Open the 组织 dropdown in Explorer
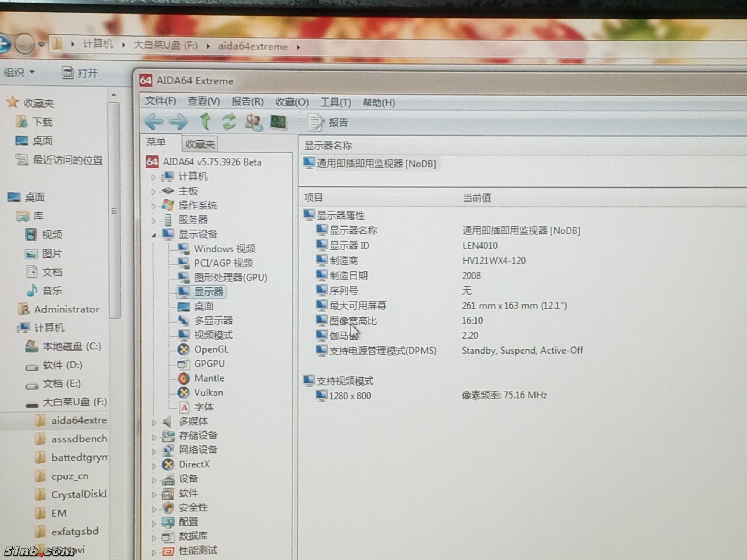 point(19,72)
